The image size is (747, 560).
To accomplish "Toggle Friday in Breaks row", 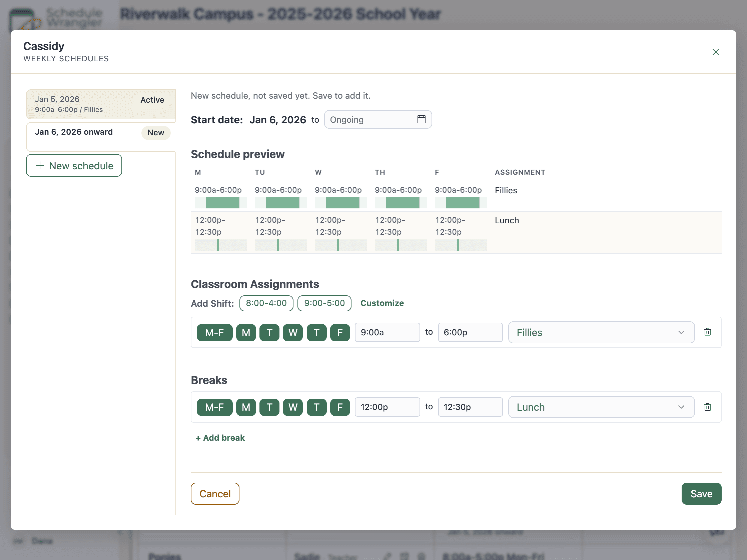I will coord(340,407).
